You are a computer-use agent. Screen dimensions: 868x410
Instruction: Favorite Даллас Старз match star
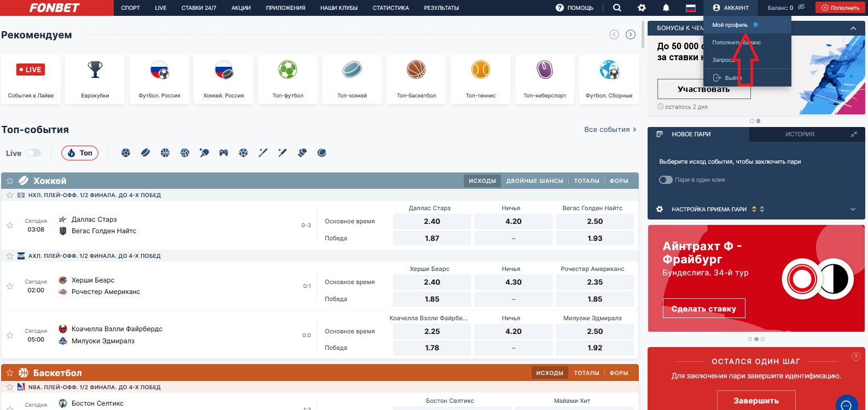click(10, 225)
